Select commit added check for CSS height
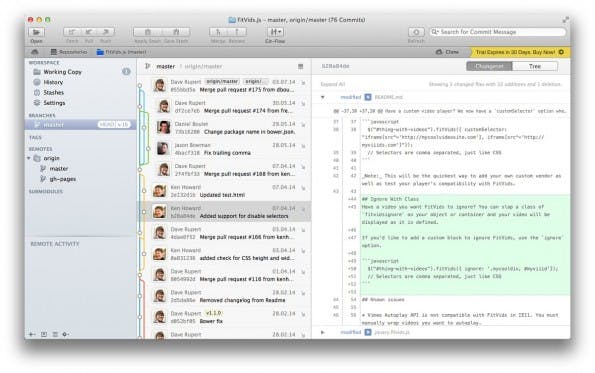595x373 pixels. pos(224,254)
